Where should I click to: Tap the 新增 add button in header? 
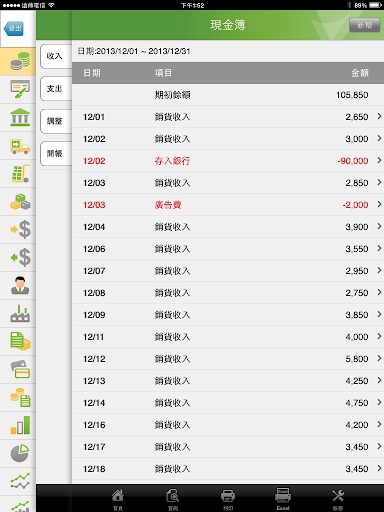365,25
